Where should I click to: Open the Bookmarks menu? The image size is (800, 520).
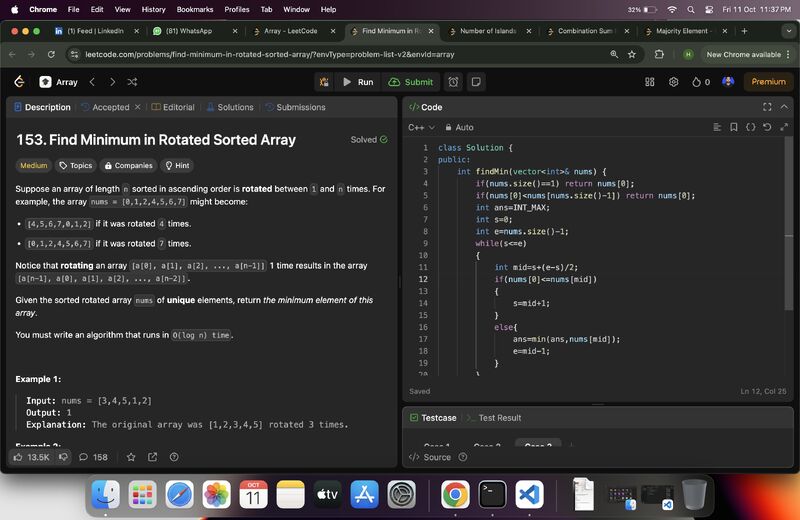coord(194,9)
